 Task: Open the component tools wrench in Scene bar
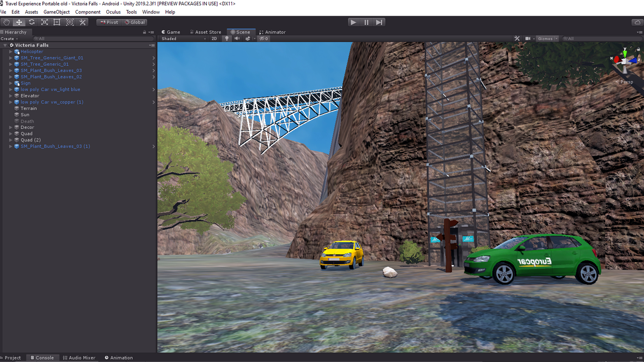click(x=517, y=39)
